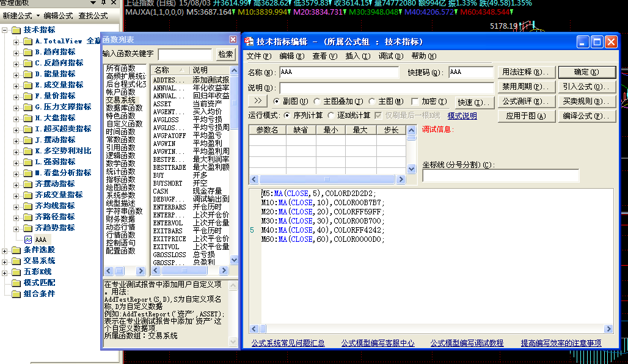Click the 条件选股 folder icon
Viewport: 628px width, 364px height.
point(16,250)
